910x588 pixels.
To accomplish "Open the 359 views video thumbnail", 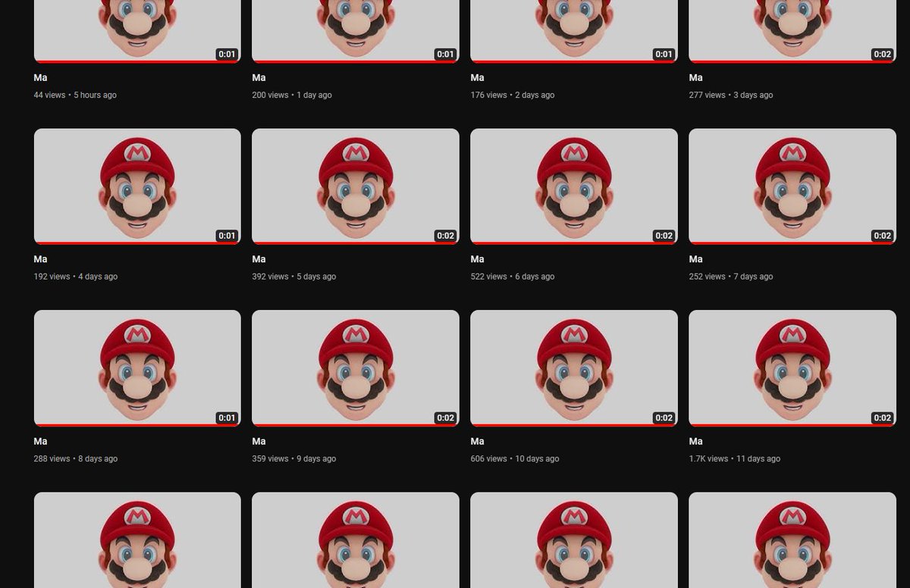I will pos(355,367).
